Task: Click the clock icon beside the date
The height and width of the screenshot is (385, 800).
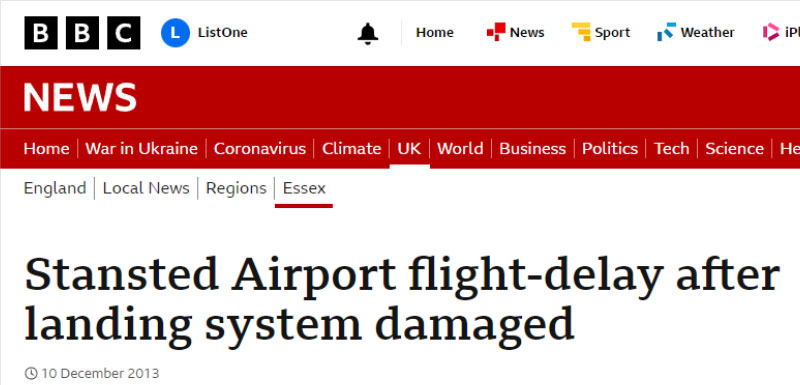Action: coord(31,373)
